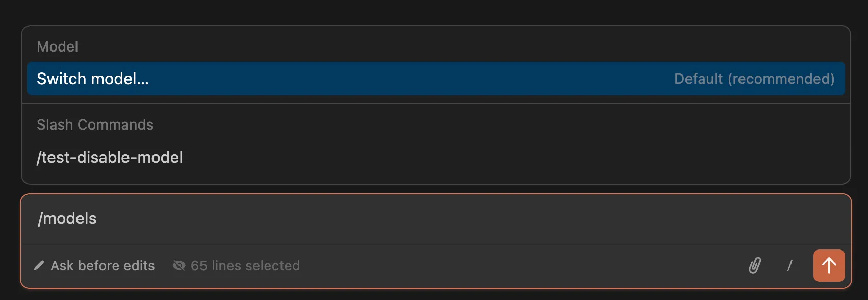The height and width of the screenshot is (300, 868).
Task: Open the file attachment picker via paperclip
Action: pos(755,265)
